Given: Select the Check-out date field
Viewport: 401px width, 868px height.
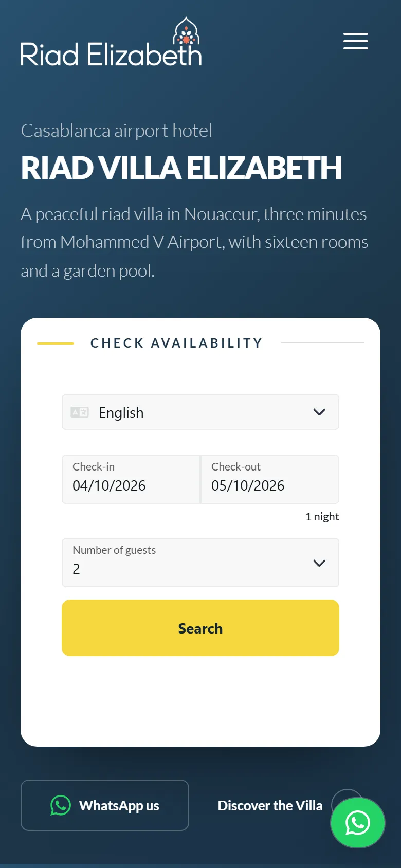Looking at the screenshot, I should tap(270, 479).
